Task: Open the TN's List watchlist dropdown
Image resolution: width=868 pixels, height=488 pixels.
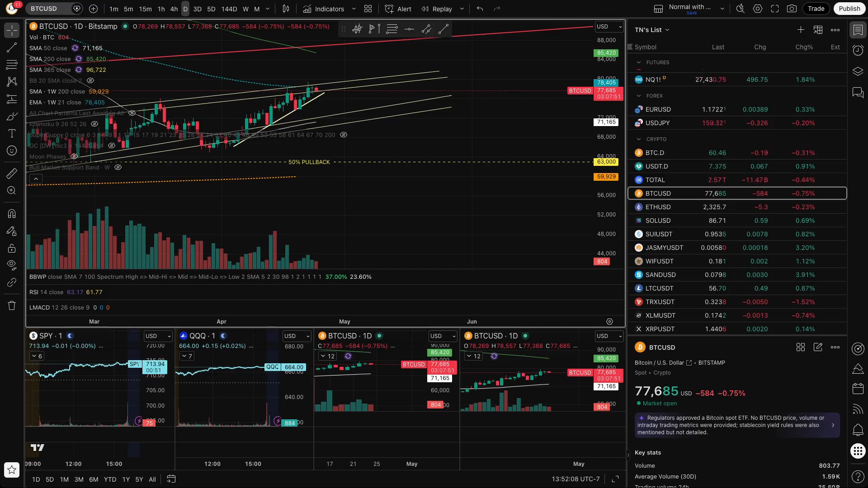Action: tap(652, 30)
